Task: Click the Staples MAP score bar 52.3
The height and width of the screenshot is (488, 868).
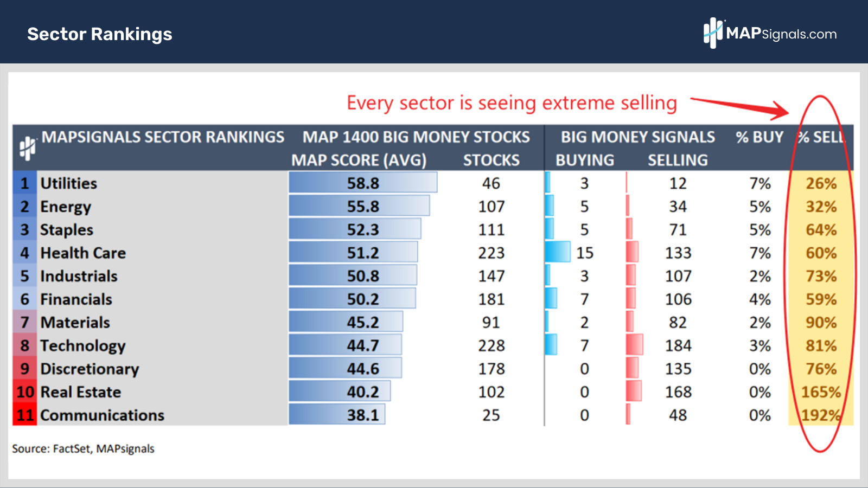Action: pos(355,229)
